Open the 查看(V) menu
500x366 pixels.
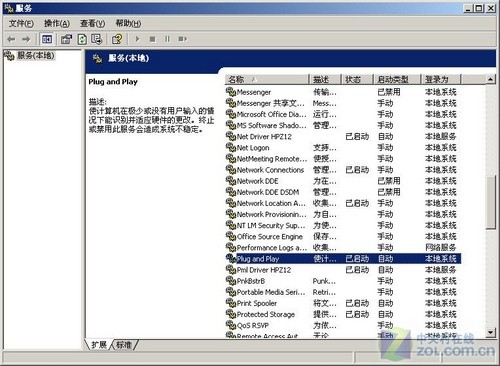92,23
